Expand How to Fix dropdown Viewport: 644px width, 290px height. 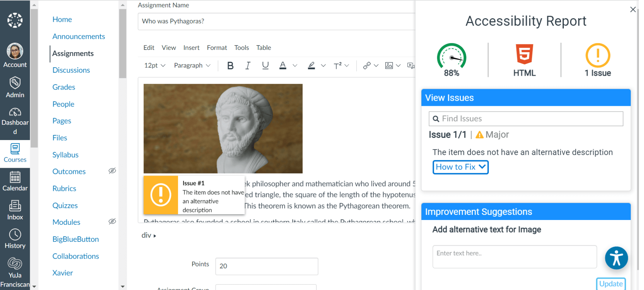point(461,167)
